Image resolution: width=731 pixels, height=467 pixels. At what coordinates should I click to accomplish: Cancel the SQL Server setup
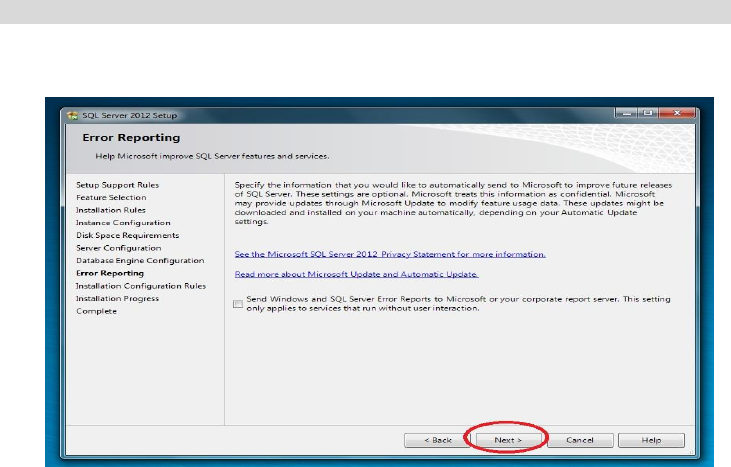[x=580, y=440]
